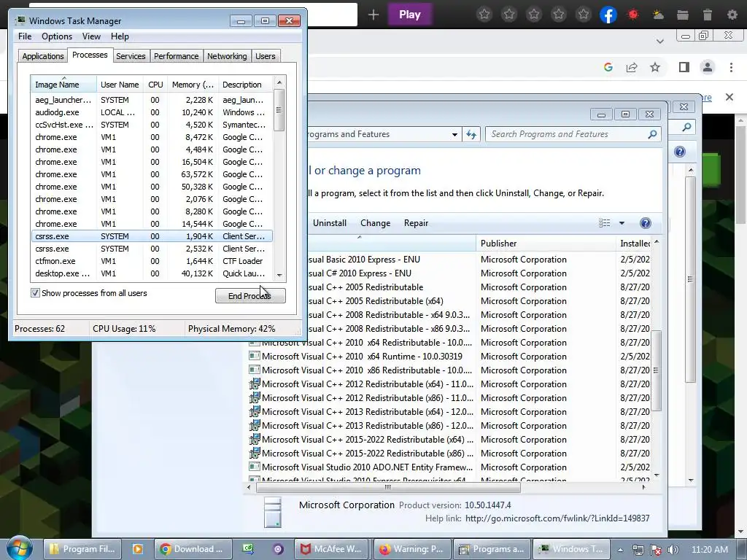747x560 pixels.
Task: Sort programs by Publisher column
Action: pos(546,244)
